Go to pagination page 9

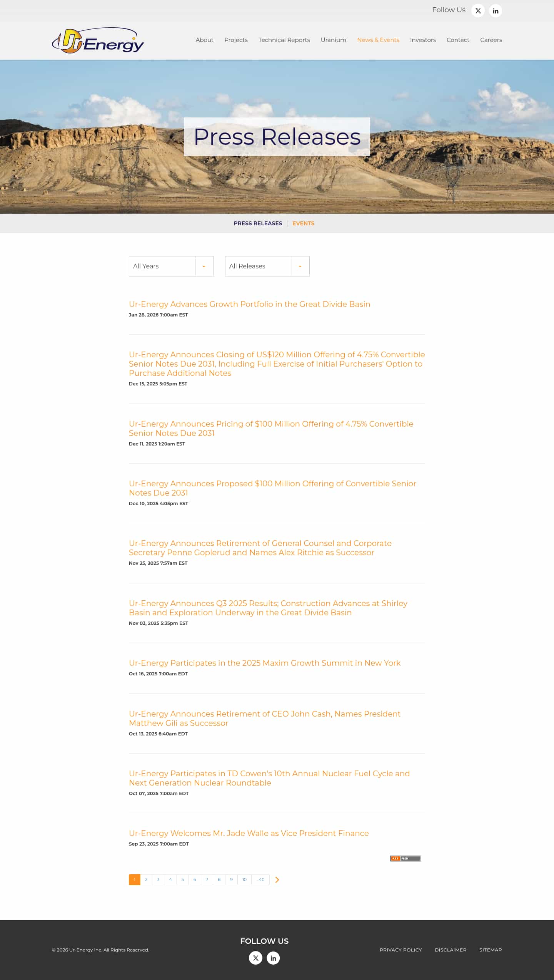231,879
